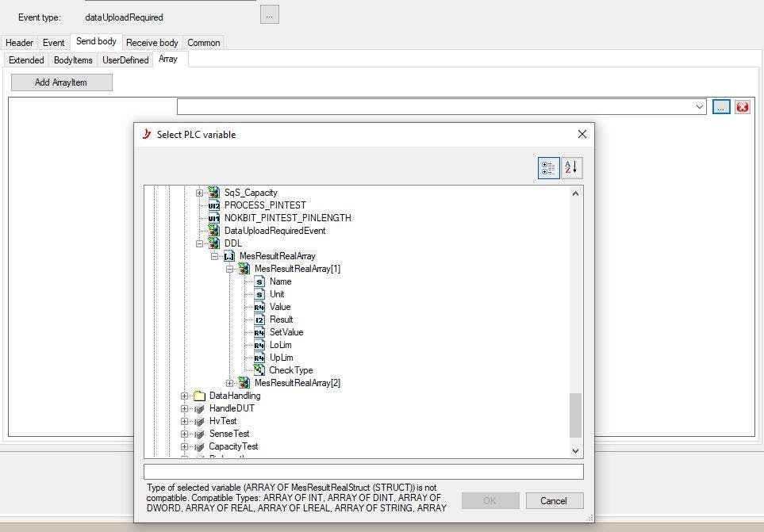Select the Name string variable icon
Screen dimensions: 764x532
(x=259, y=281)
